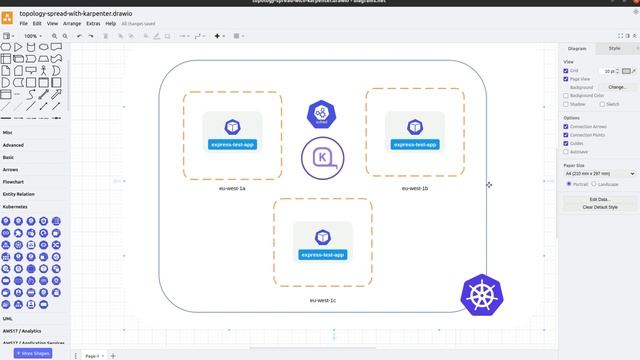
Task: Click the pod icon in eu-west-1c zone
Action: [x=322, y=237]
